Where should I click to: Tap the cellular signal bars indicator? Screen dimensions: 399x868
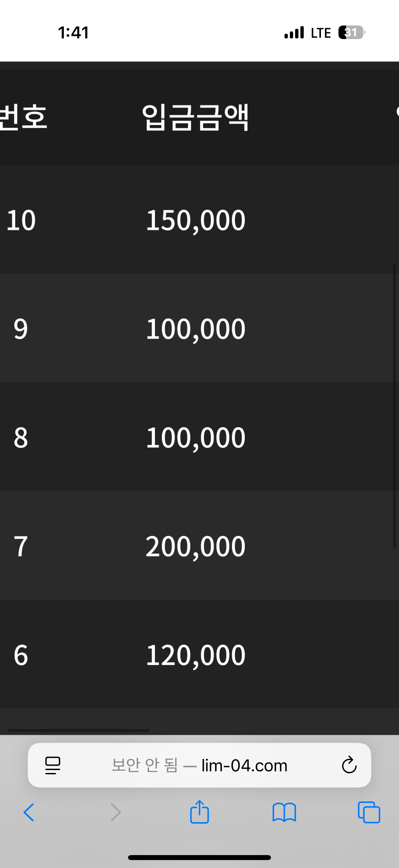294,32
